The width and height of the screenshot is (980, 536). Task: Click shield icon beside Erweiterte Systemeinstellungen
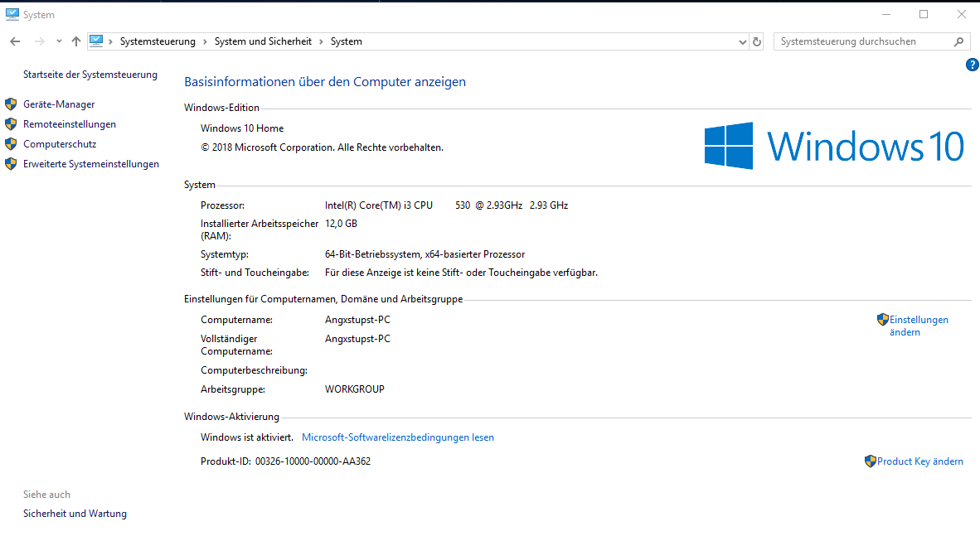11,164
